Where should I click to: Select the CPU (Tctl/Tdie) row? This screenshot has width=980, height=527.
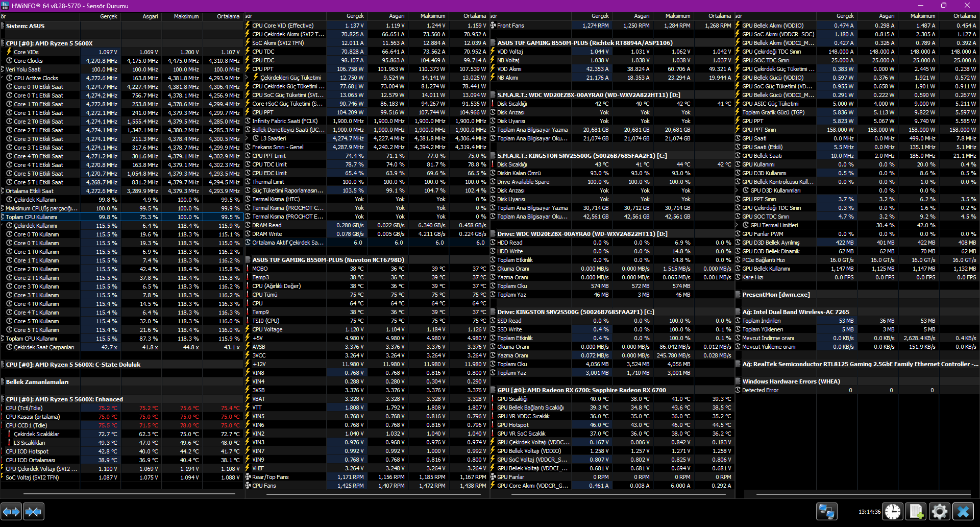coord(122,408)
